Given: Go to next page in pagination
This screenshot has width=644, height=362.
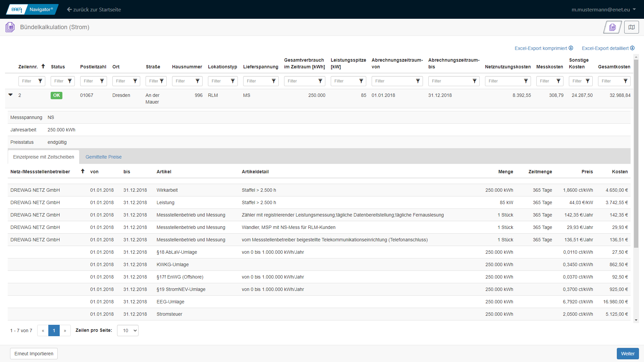Looking at the screenshot, I should [65, 330].
